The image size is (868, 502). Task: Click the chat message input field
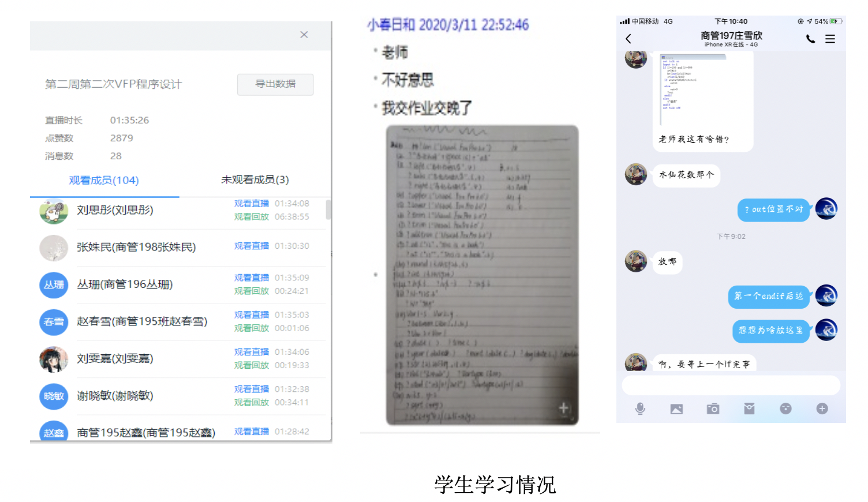pyautogui.click(x=730, y=385)
